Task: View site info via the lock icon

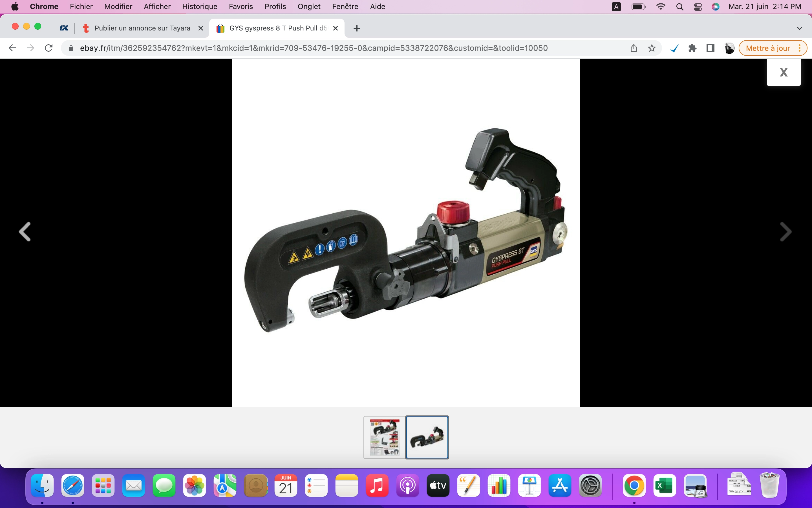Action: click(x=71, y=48)
